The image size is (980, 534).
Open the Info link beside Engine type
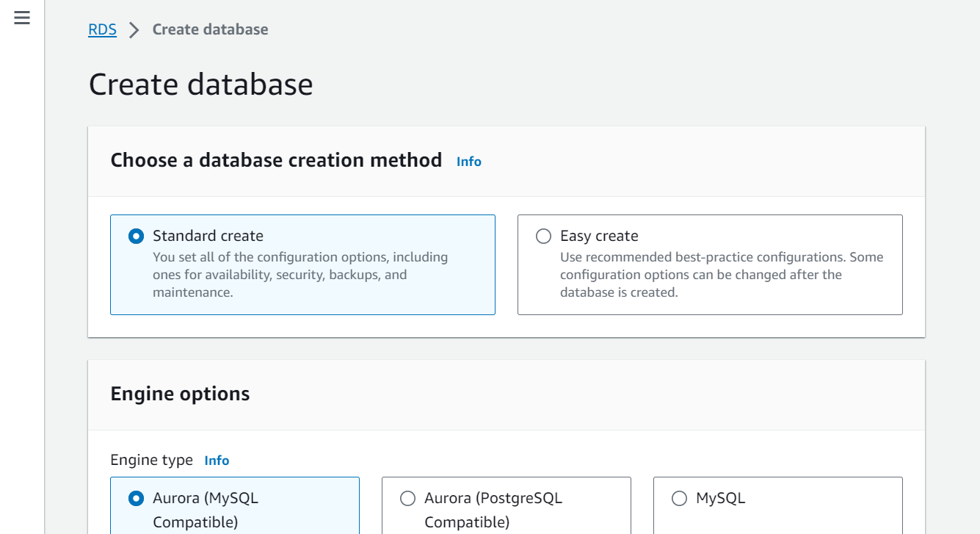point(217,461)
